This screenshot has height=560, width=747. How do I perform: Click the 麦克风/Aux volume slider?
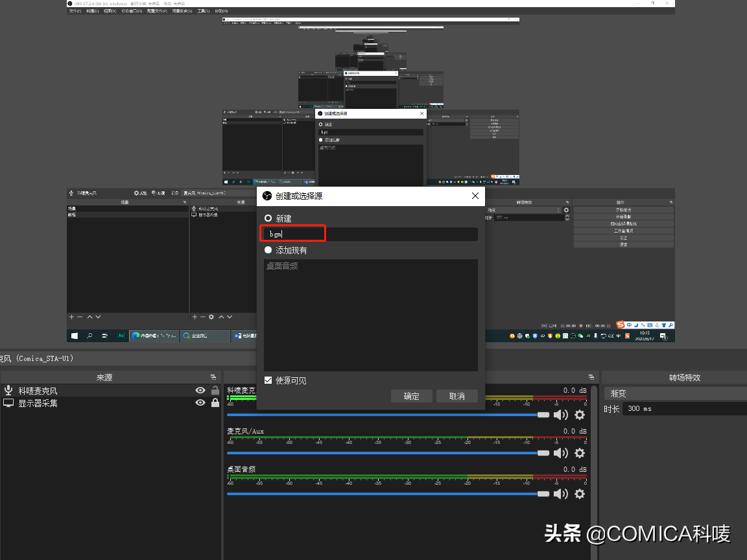(x=383, y=453)
